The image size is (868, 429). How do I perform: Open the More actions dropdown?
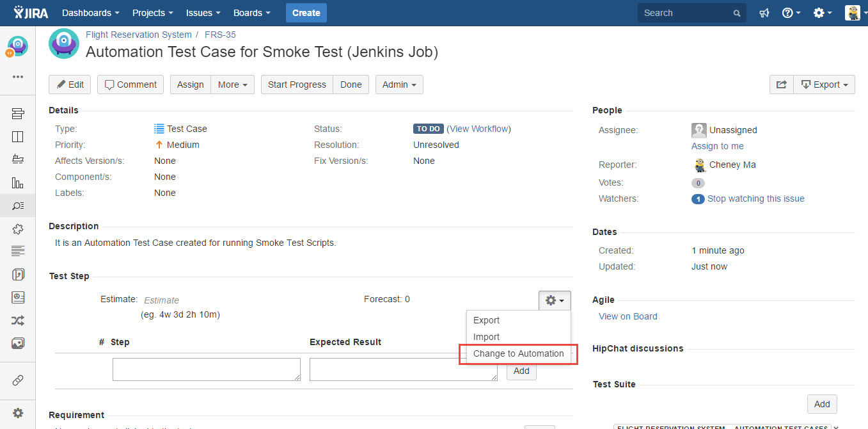232,85
